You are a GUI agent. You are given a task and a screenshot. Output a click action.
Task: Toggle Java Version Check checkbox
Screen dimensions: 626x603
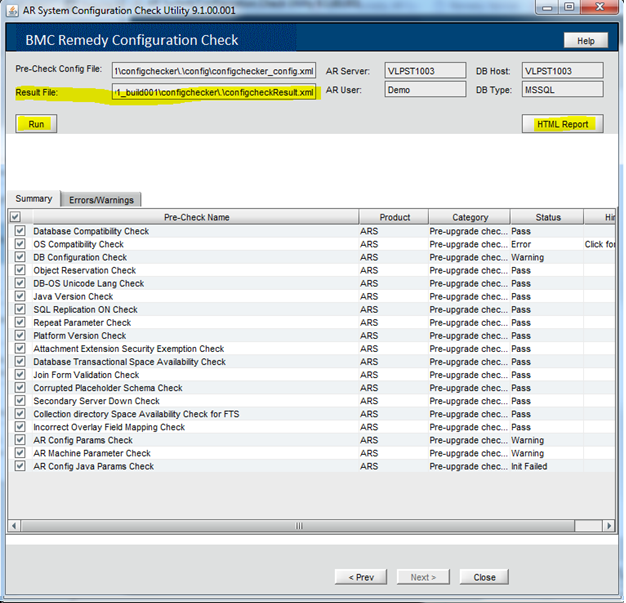click(x=20, y=296)
